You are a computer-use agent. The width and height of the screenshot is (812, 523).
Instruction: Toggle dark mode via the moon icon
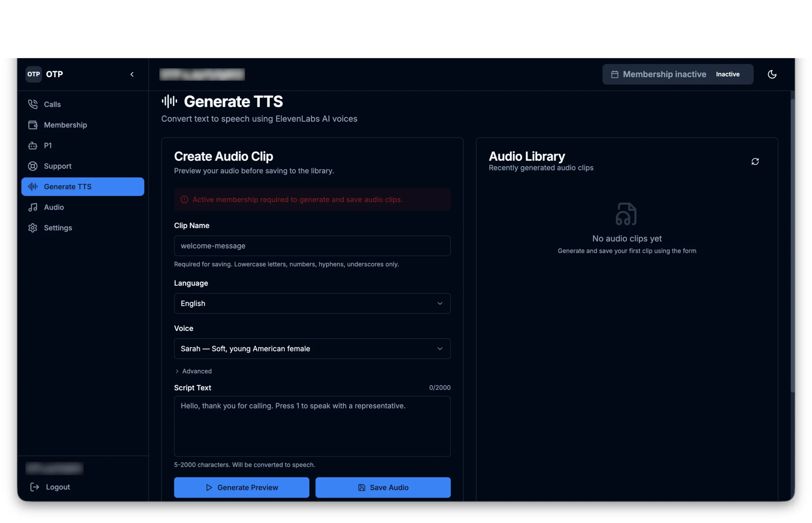pos(771,74)
